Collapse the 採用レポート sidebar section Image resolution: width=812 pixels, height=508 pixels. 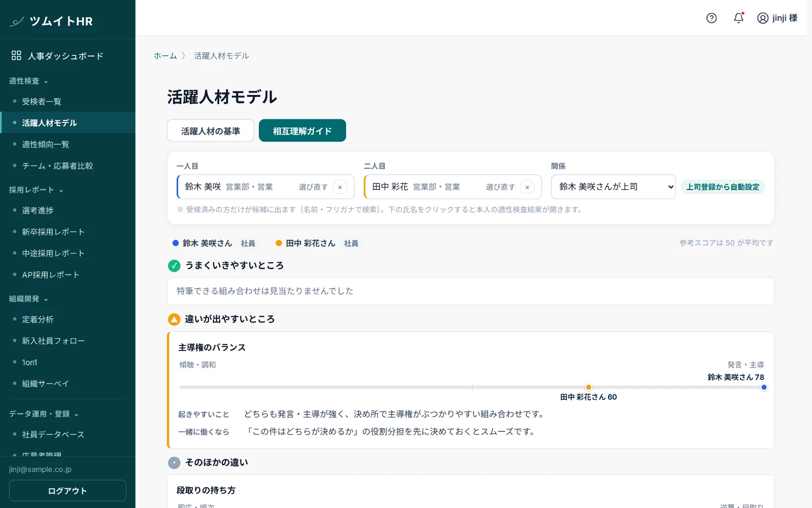click(x=36, y=190)
